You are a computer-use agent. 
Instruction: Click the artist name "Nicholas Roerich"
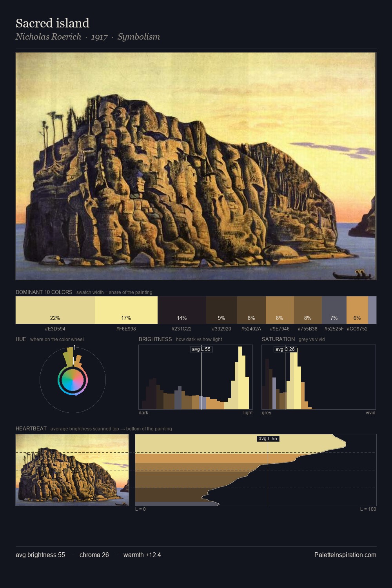click(x=48, y=37)
